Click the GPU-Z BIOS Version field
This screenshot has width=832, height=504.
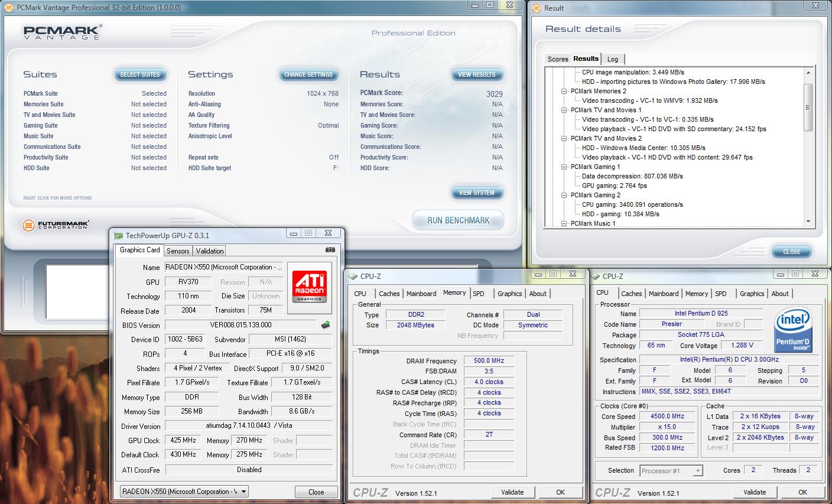241,325
